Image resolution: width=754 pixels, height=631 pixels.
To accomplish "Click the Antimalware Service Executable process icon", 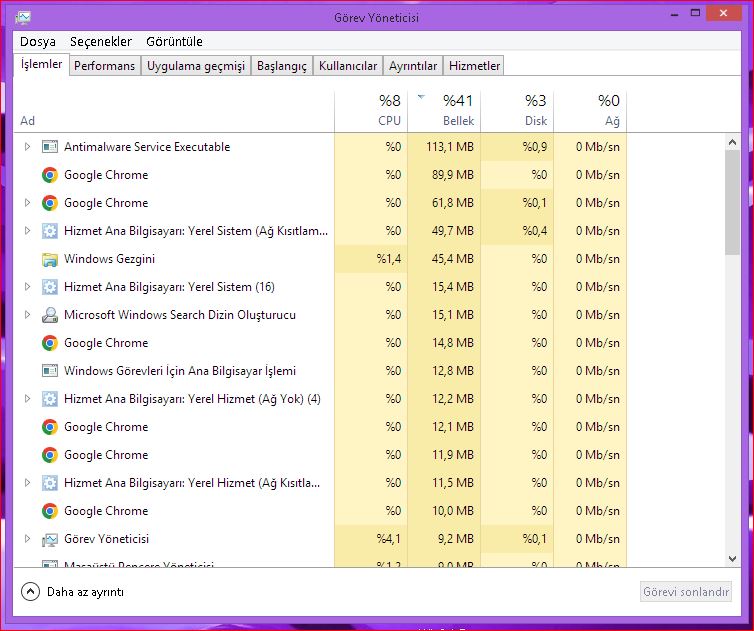I will tap(50, 147).
